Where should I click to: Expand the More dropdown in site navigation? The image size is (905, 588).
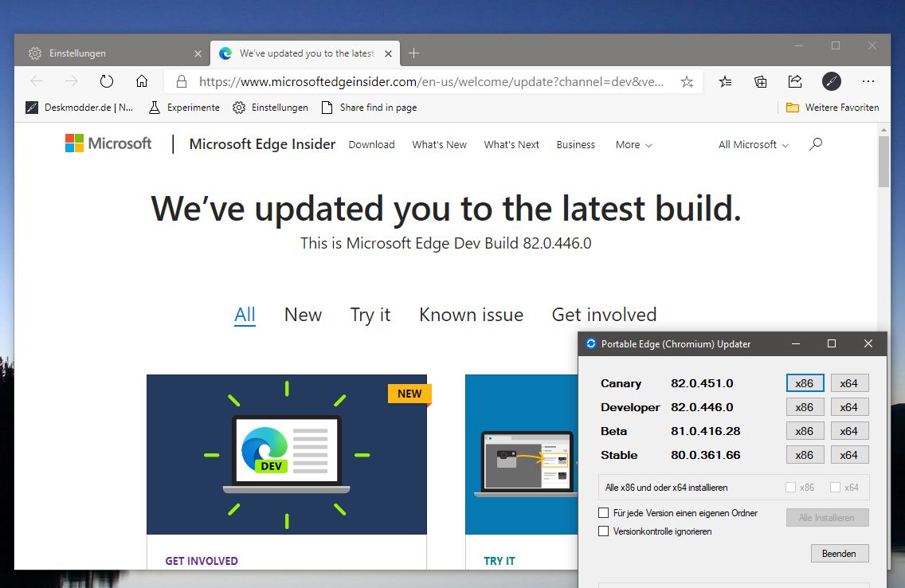point(633,145)
